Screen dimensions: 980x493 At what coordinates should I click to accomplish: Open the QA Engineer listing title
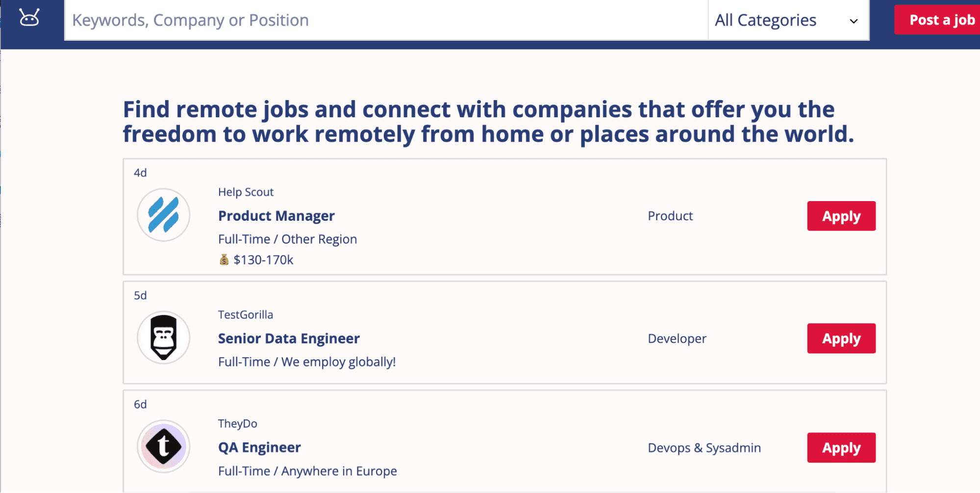pos(259,447)
